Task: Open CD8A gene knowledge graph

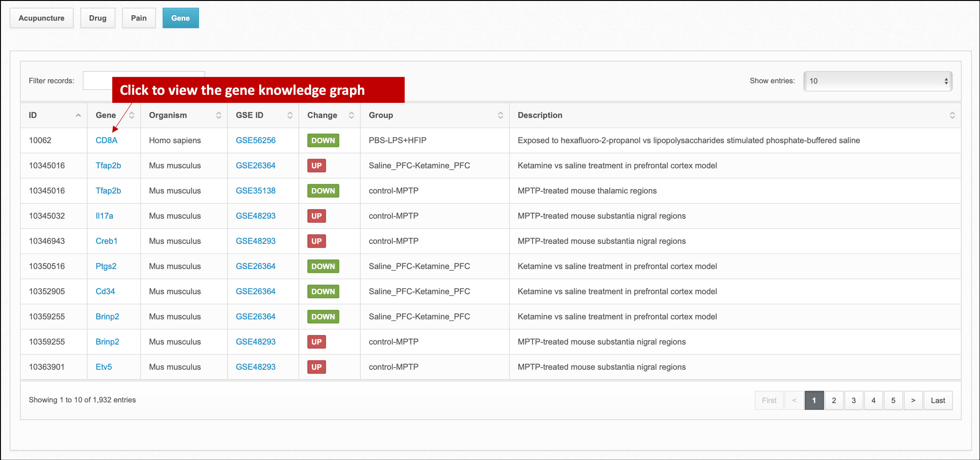Action: click(107, 141)
